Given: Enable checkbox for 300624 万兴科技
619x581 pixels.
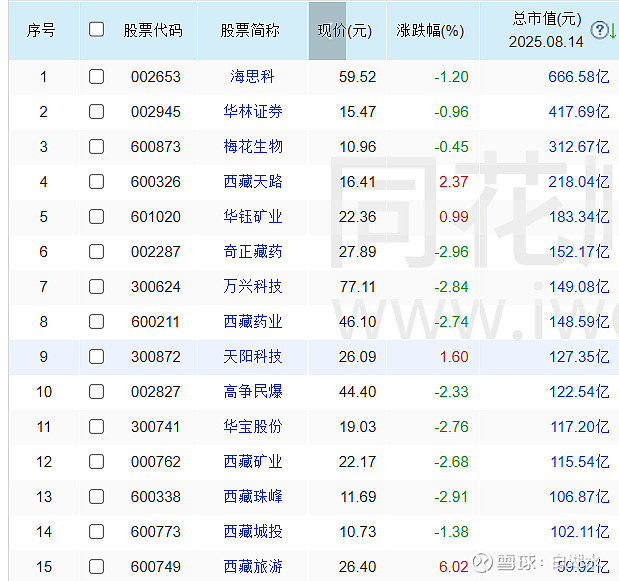Looking at the screenshot, I should [96, 287].
